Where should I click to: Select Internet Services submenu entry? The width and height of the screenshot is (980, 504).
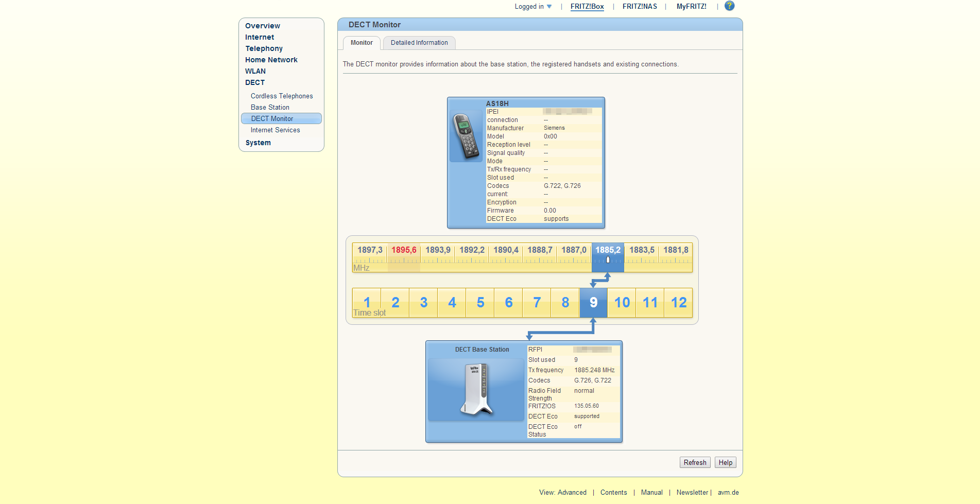275,130
